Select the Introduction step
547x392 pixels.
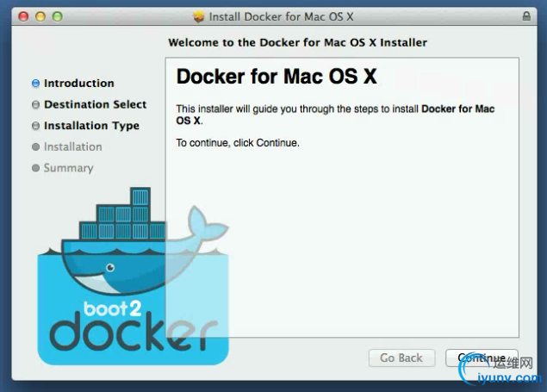coord(79,84)
